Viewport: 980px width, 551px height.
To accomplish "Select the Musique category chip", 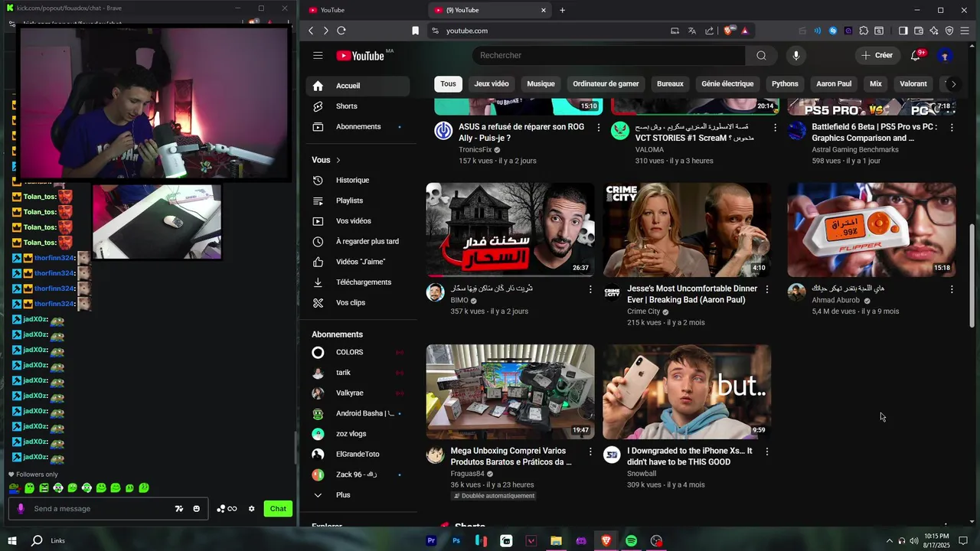I will (x=541, y=84).
